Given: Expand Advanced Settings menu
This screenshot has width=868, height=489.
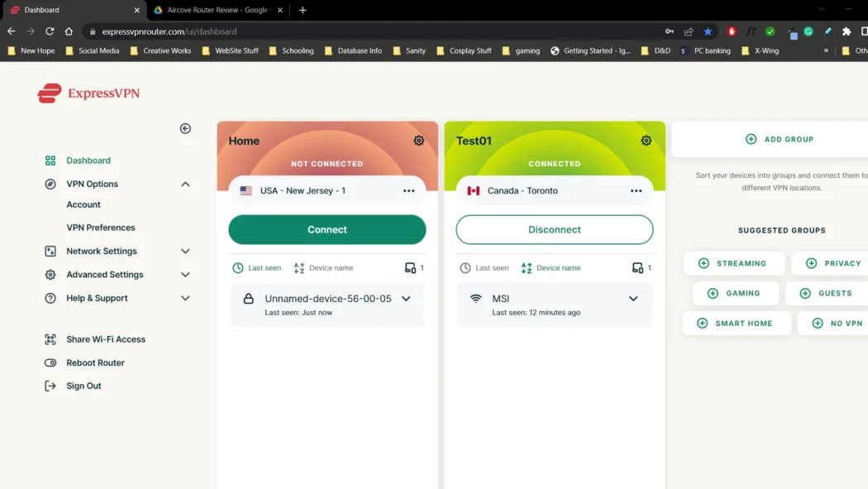Looking at the screenshot, I should point(185,275).
